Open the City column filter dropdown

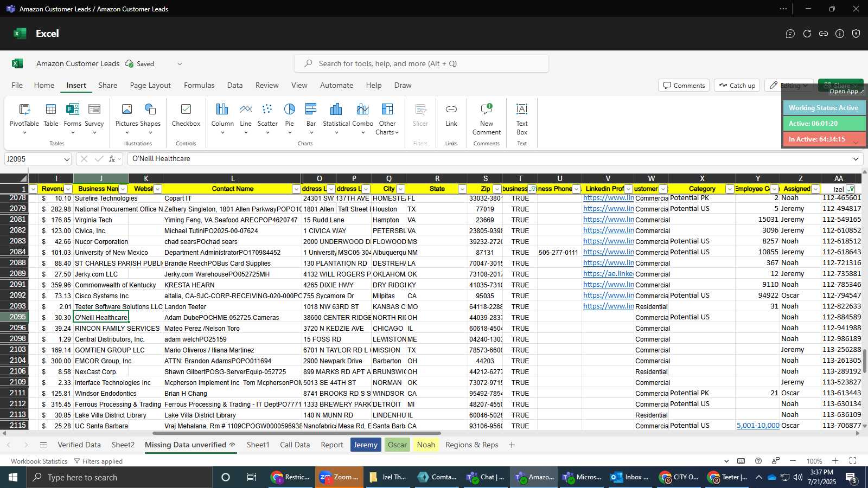click(400, 189)
